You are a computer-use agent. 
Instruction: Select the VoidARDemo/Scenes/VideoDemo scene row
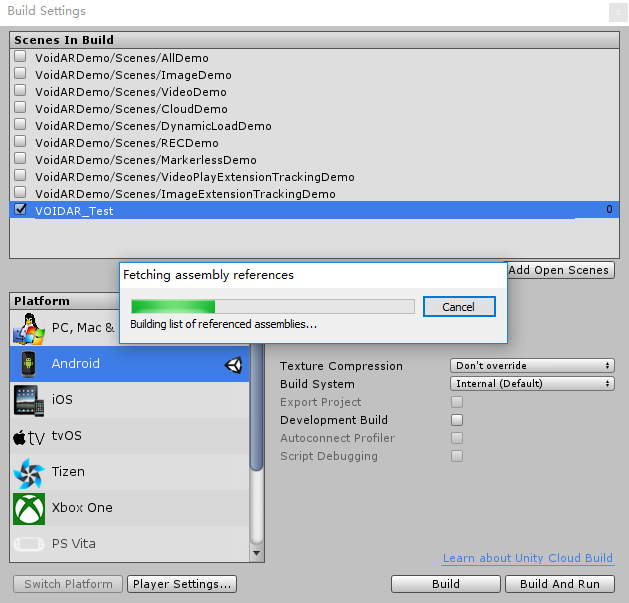pyautogui.click(x=314, y=92)
